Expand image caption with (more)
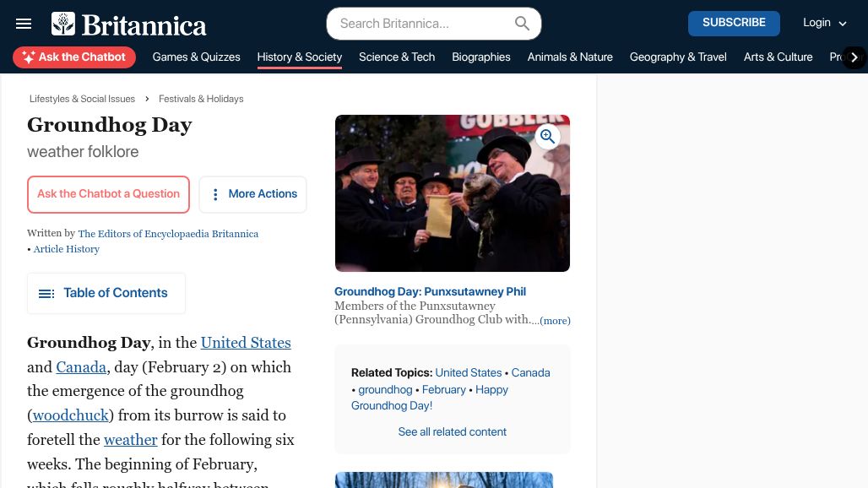This screenshot has height=488, width=868. pos(555,321)
